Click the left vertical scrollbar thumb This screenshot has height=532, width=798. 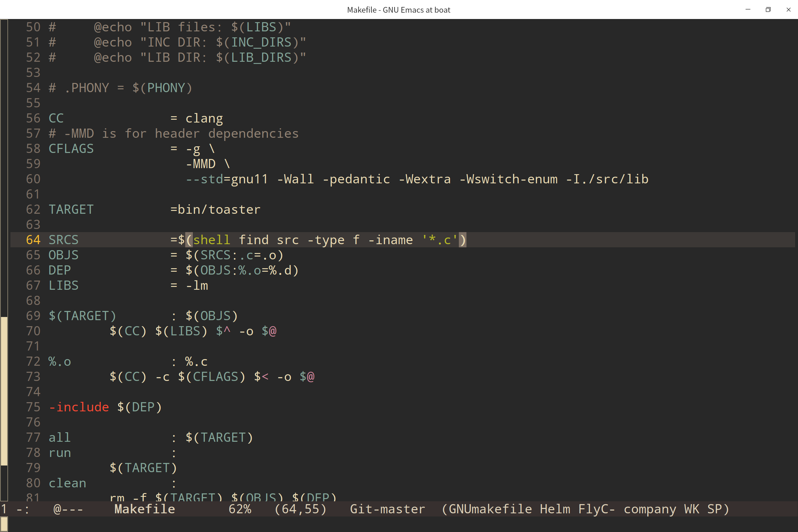click(x=4, y=390)
